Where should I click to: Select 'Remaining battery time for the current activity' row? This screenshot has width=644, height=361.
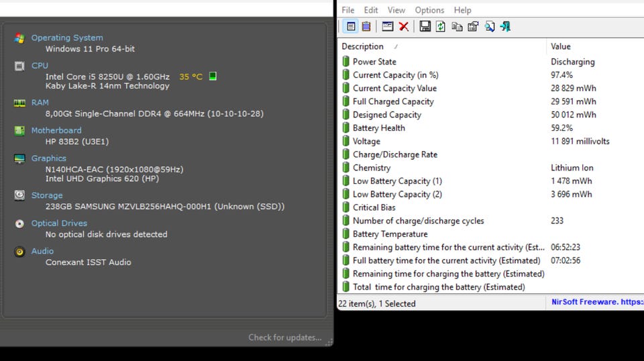(x=491, y=247)
